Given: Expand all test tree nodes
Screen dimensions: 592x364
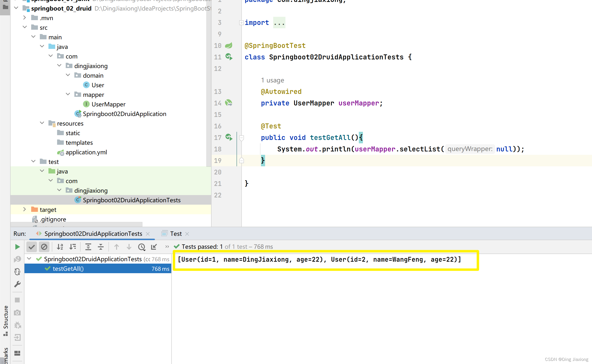Looking at the screenshot, I should pyautogui.click(x=88, y=247).
